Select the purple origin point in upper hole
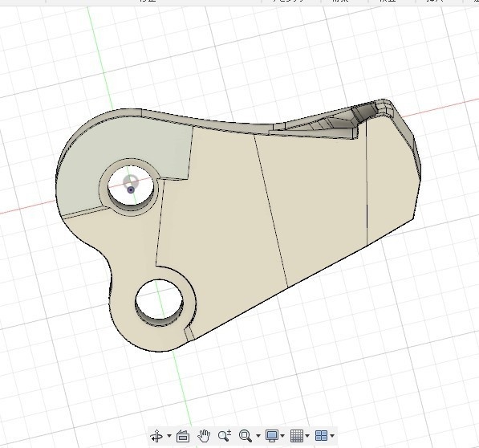Viewport: 479px width, 448px height. click(131, 190)
